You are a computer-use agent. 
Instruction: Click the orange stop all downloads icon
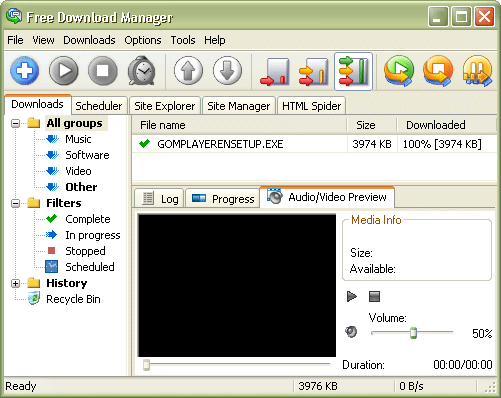point(438,71)
